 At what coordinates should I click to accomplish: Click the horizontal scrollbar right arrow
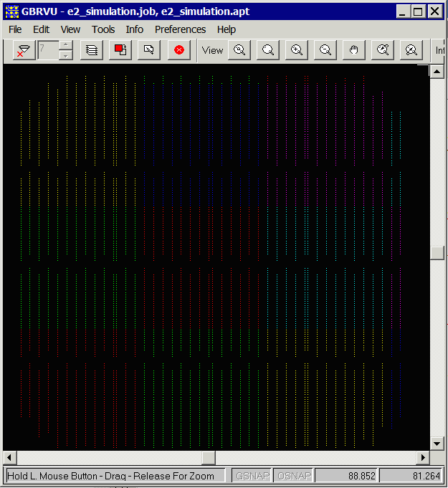click(423, 458)
